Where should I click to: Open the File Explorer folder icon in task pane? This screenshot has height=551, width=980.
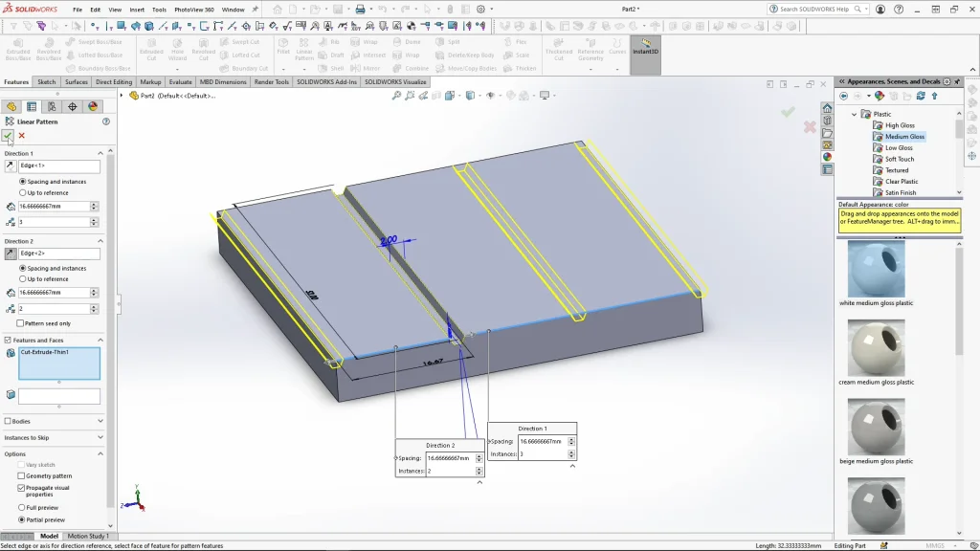point(828,133)
